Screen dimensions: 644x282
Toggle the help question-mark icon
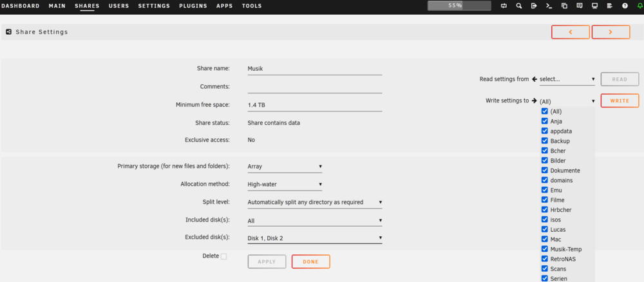(x=625, y=6)
